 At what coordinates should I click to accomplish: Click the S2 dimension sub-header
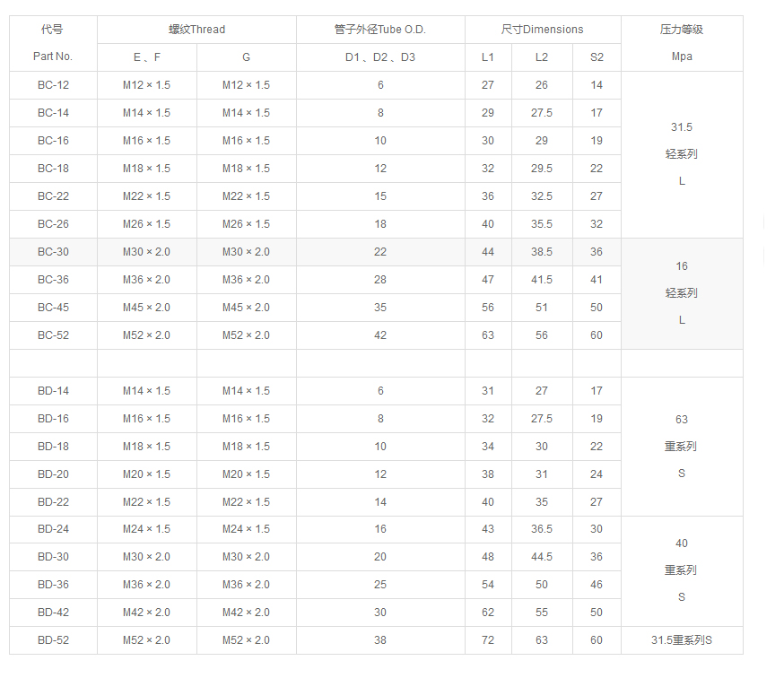click(x=597, y=57)
